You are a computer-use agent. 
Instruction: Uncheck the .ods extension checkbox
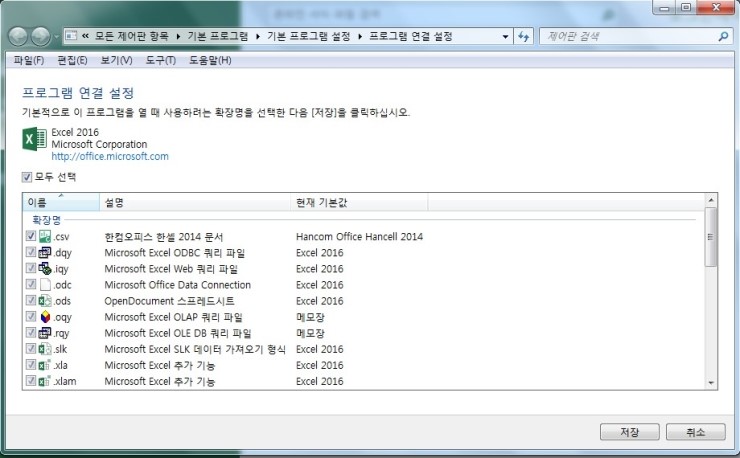coord(31,300)
